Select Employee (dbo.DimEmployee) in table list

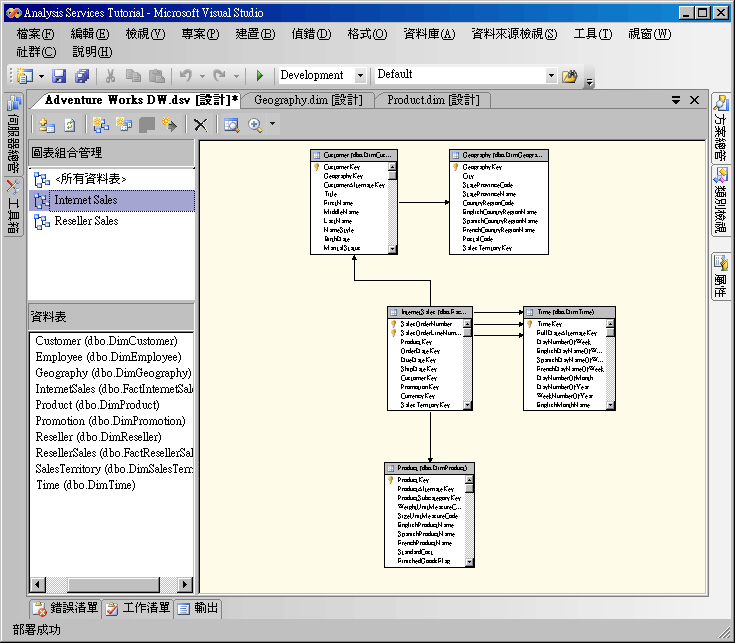[107, 357]
